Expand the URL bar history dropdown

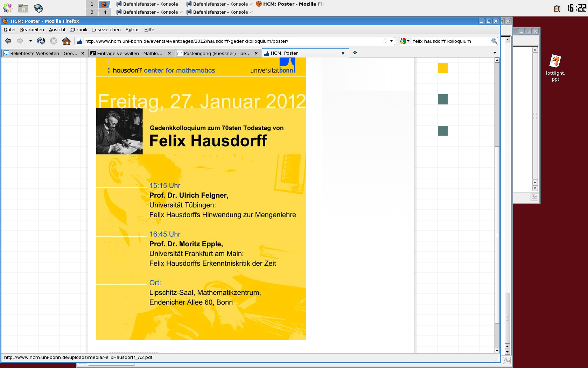pyautogui.click(x=391, y=41)
